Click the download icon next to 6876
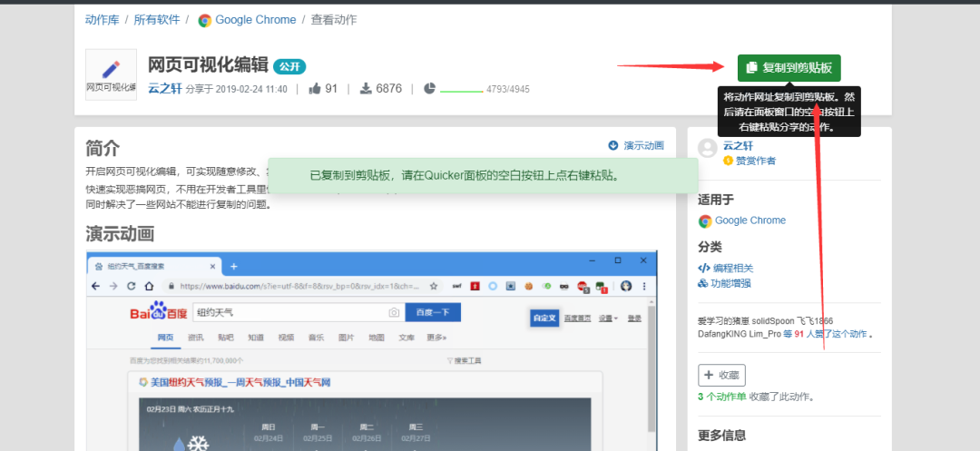This screenshot has height=451, width=980. pyautogui.click(x=367, y=89)
